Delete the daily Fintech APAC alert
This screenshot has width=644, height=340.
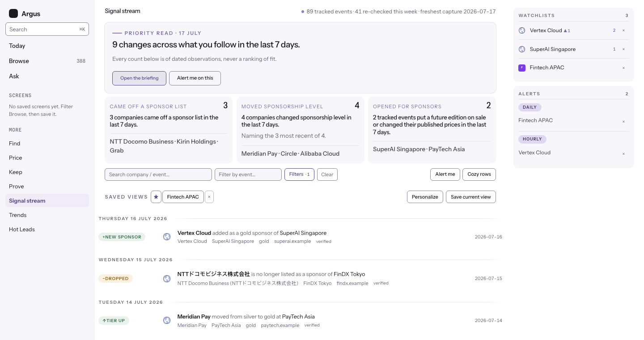pos(623,121)
